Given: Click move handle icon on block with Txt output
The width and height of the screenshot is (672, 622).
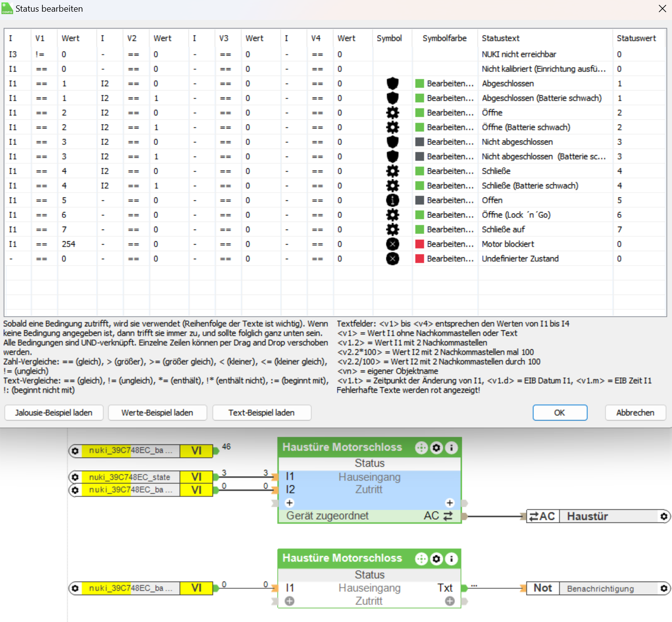Looking at the screenshot, I should click(421, 559).
